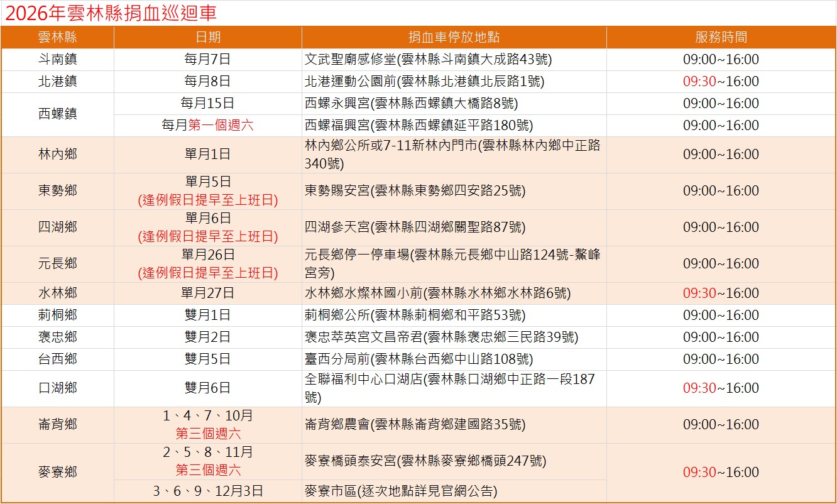The height and width of the screenshot is (504, 837).
Task: Select the 捐血車停放地點 column header
Action: pos(454,37)
